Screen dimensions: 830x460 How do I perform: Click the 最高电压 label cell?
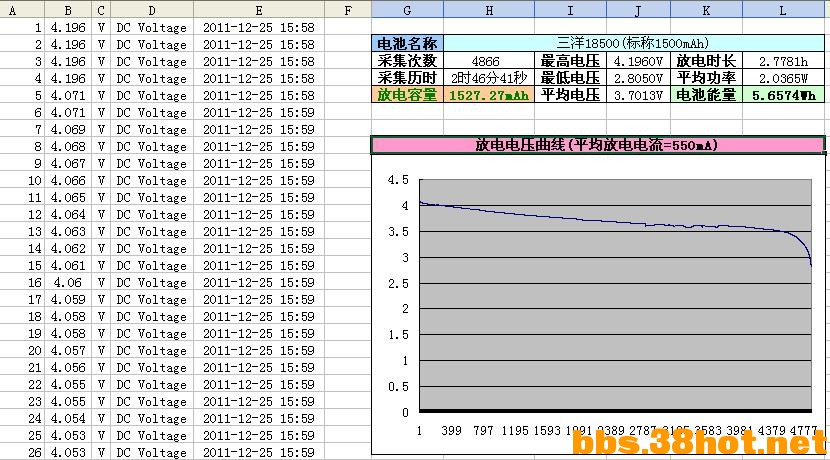[x=570, y=61]
